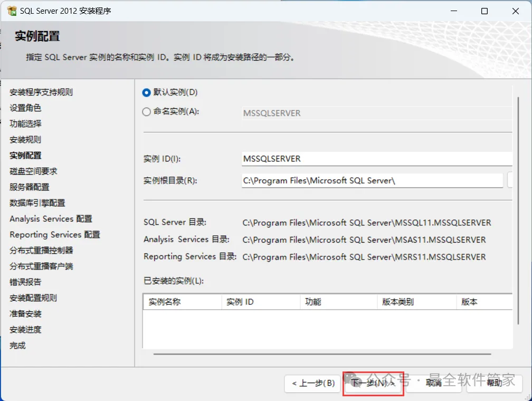The image size is (532, 401).
Task: Click the 实例根目录(R) path field
Action: [x=372, y=180]
